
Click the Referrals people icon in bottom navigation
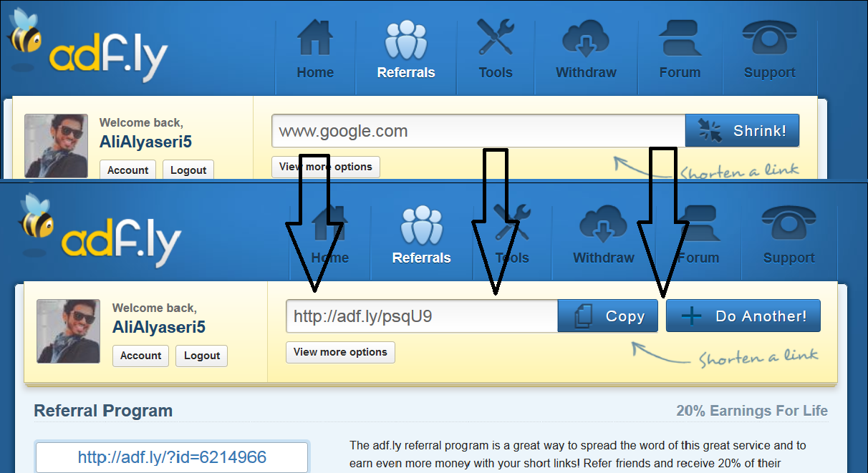(422, 225)
